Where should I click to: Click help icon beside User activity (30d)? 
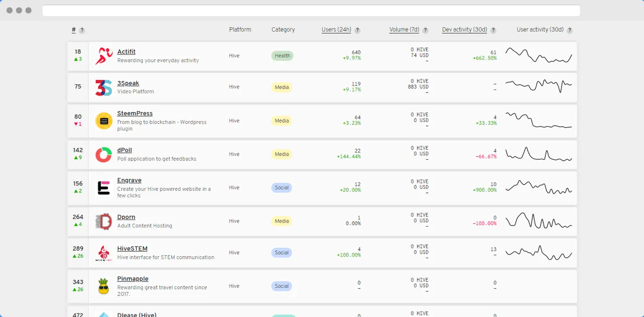[570, 30]
